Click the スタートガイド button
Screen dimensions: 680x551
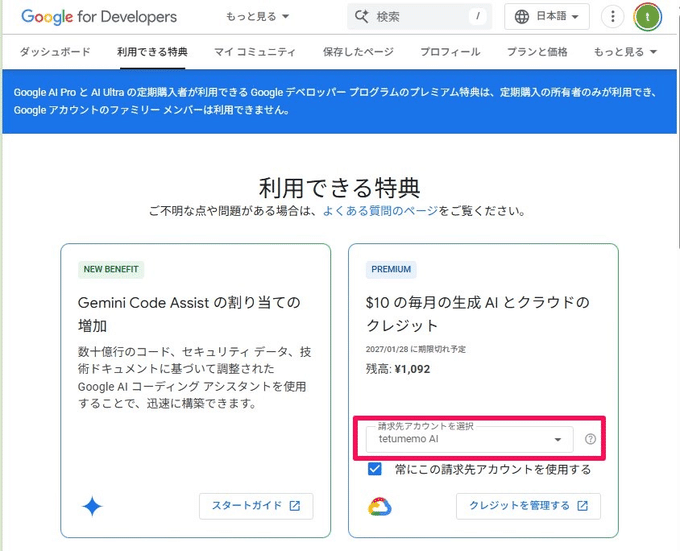[256, 506]
